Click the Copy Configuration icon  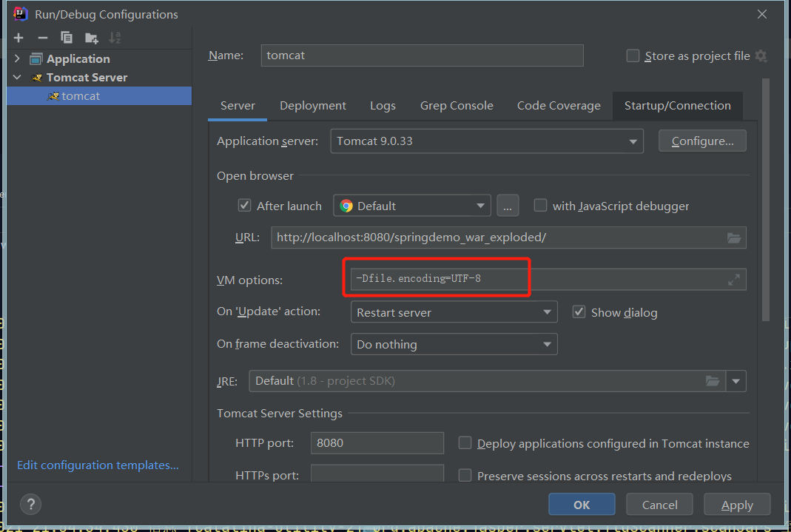(67, 38)
